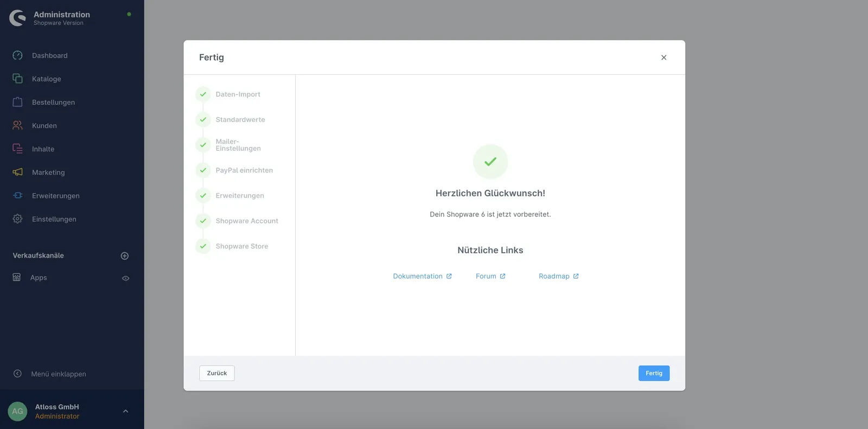The image size is (868, 429).
Task: Collapse sidebar via Menü einklappen
Action: click(x=59, y=374)
